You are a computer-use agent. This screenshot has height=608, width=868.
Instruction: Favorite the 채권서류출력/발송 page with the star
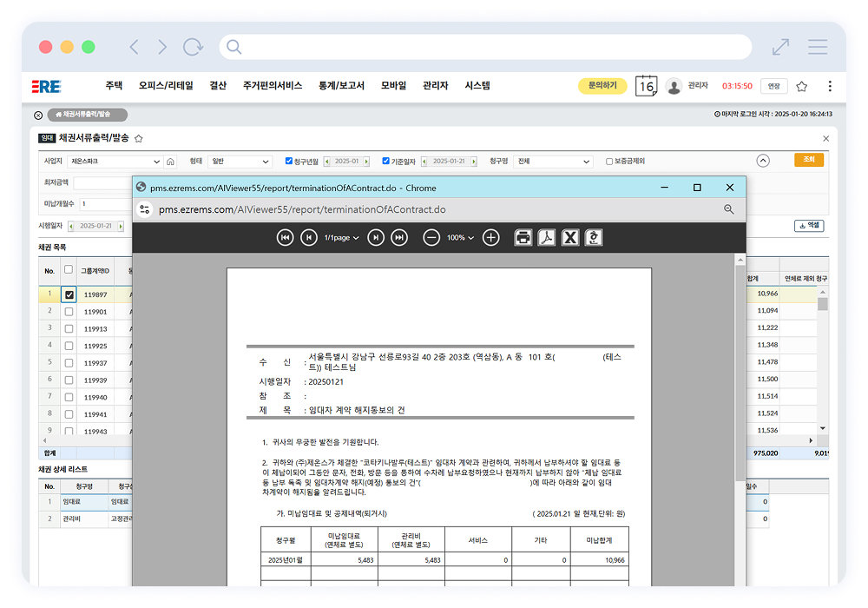click(139, 138)
